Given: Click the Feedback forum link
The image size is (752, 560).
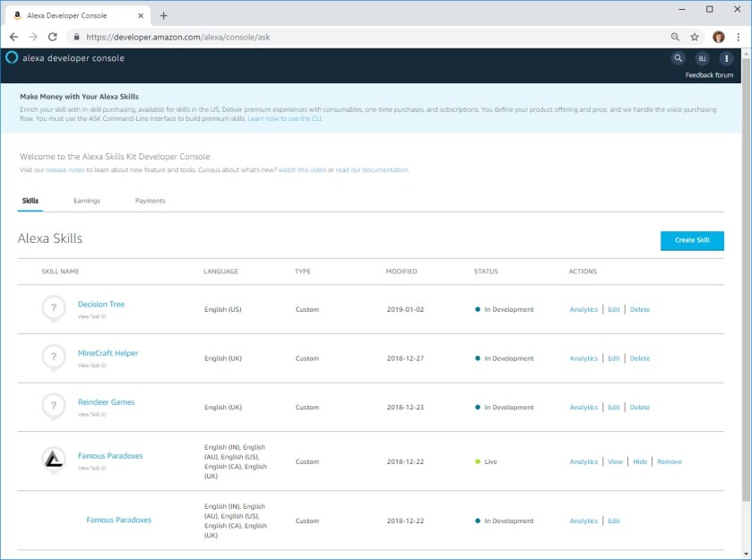Looking at the screenshot, I should point(709,75).
